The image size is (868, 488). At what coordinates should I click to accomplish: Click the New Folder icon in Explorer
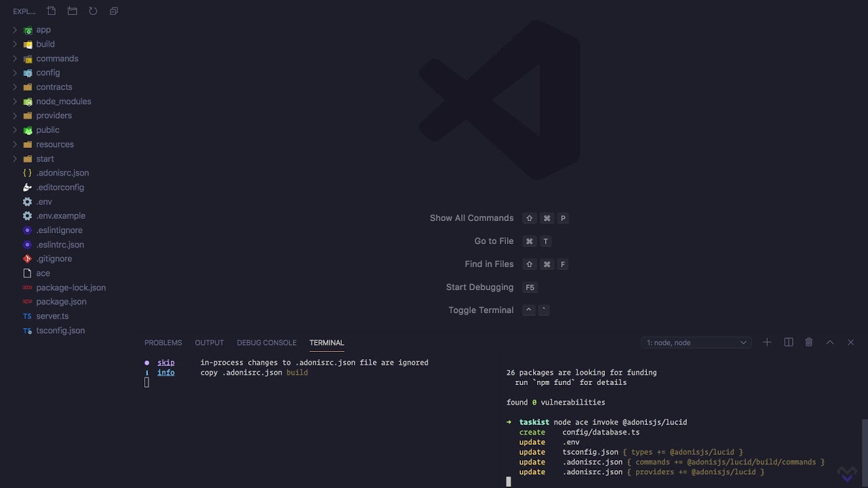tap(73, 11)
